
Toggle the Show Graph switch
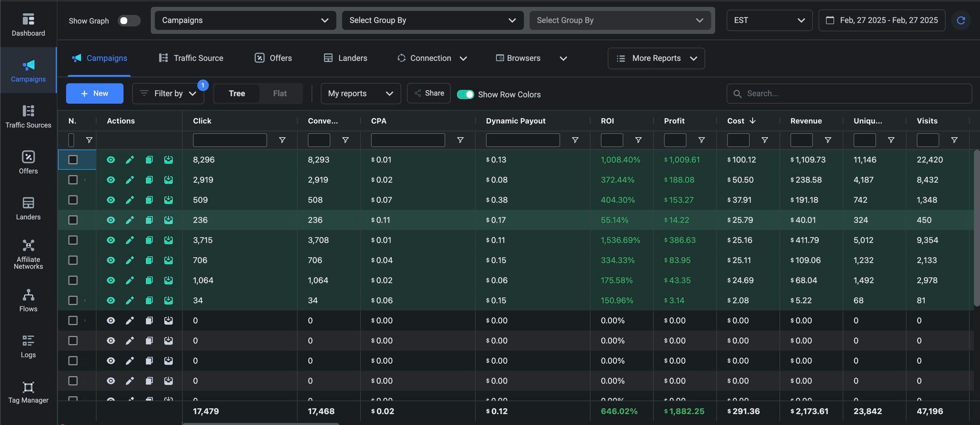click(129, 21)
